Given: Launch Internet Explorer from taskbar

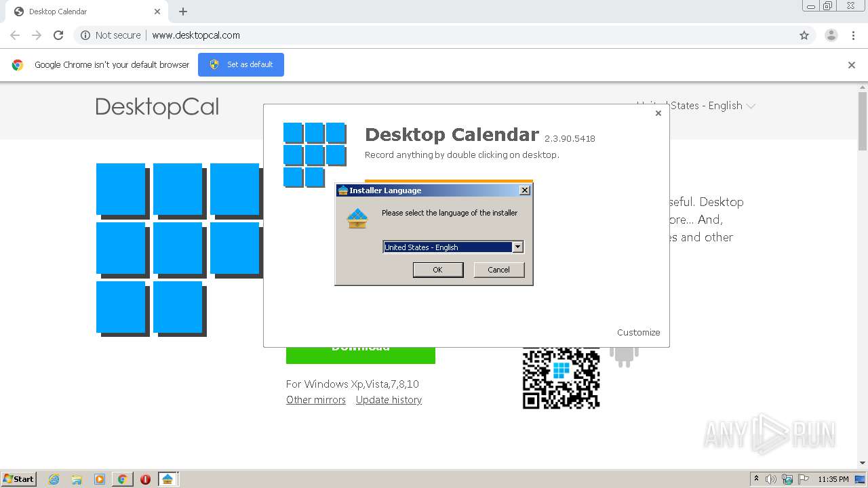Looking at the screenshot, I should [x=54, y=479].
